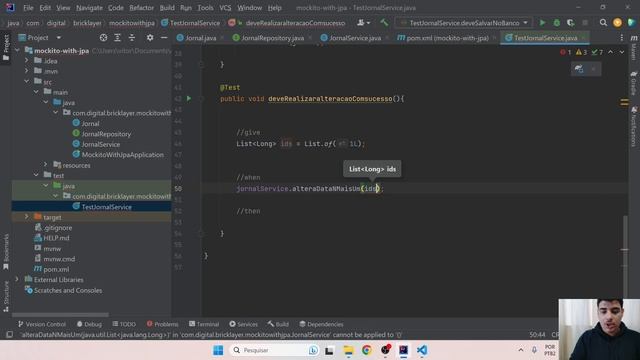
Task: Click the errors and warnings indicator
Action: tap(582, 52)
